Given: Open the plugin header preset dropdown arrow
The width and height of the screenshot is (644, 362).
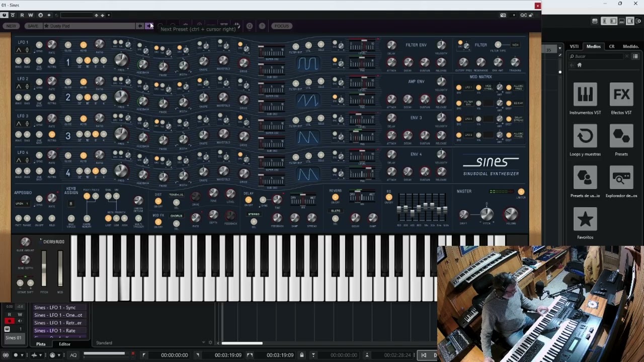Looking at the screenshot, I should pyautogui.click(x=109, y=15).
